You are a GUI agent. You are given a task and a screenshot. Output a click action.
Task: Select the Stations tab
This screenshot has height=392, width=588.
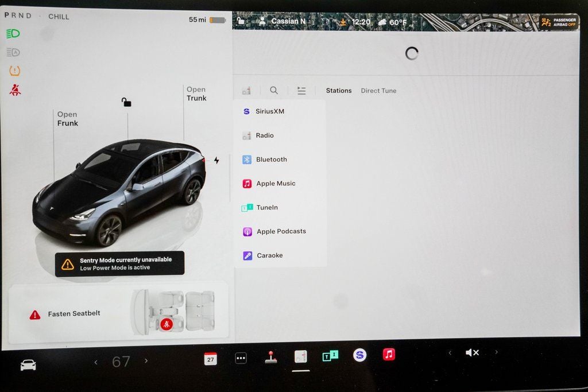click(x=338, y=90)
